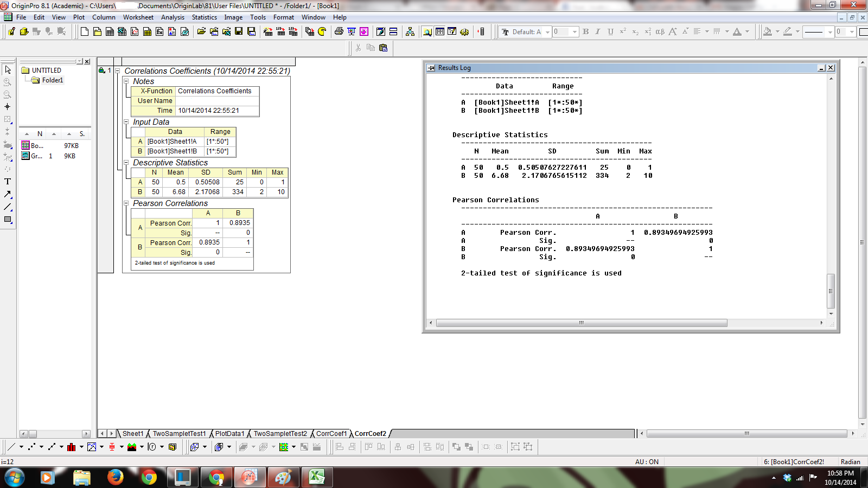Toggle the Results Log toolbar button
This screenshot has width=868, height=488.
pyautogui.click(x=440, y=32)
